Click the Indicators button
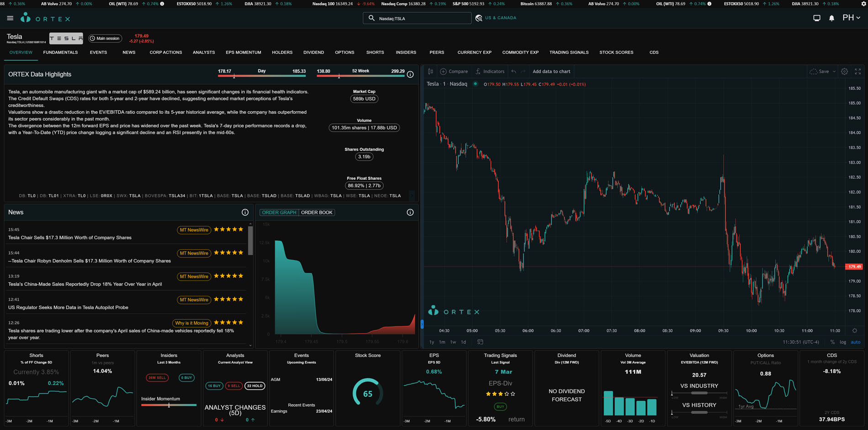Image resolution: width=868 pixels, height=430 pixels. (490, 71)
